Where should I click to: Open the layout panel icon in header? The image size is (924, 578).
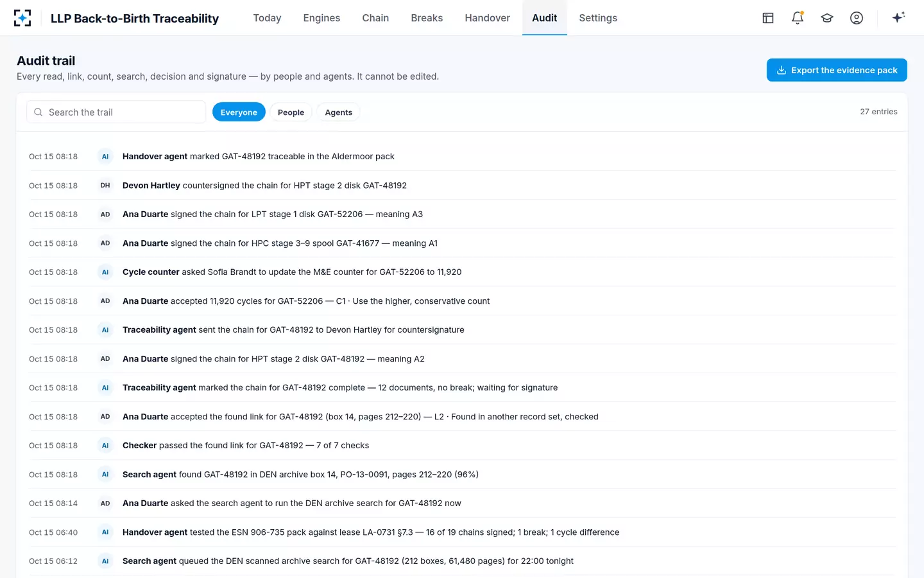click(x=768, y=18)
